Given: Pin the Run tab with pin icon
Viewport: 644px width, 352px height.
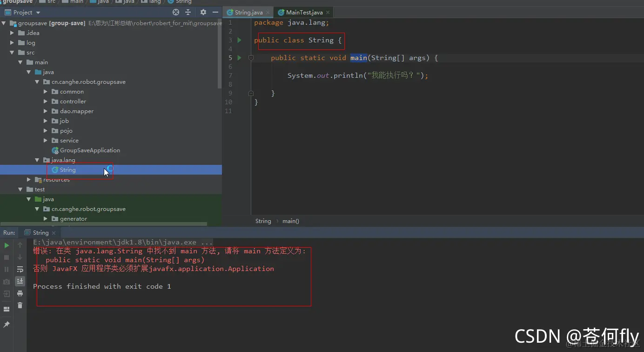Looking at the screenshot, I should 7,325.
